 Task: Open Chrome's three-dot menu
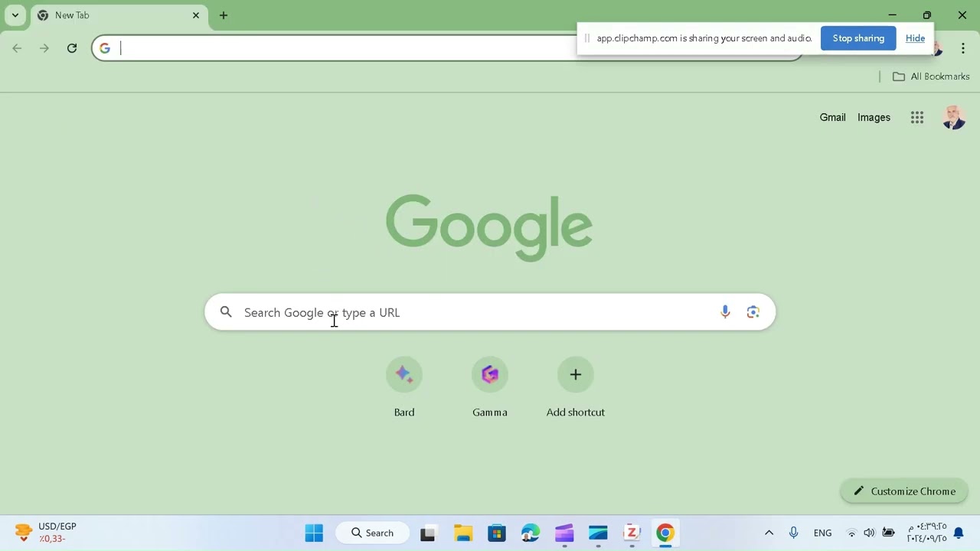[963, 48]
